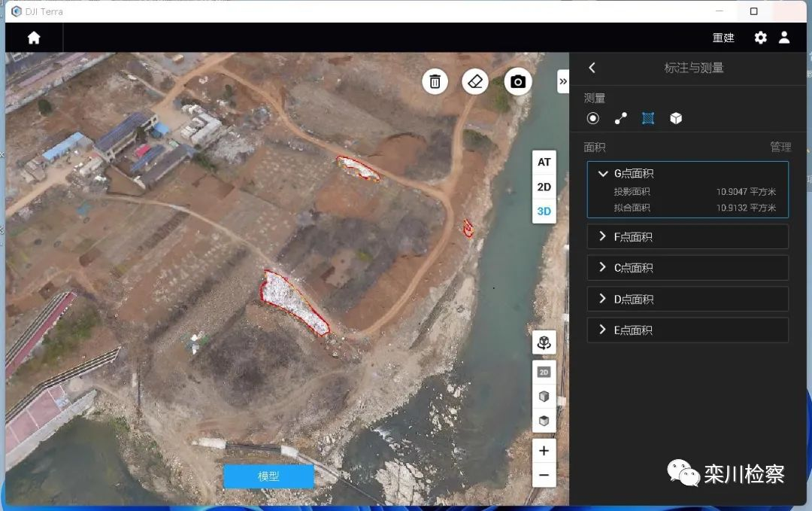Go back with the left chevron
812x511 pixels.
(x=592, y=68)
